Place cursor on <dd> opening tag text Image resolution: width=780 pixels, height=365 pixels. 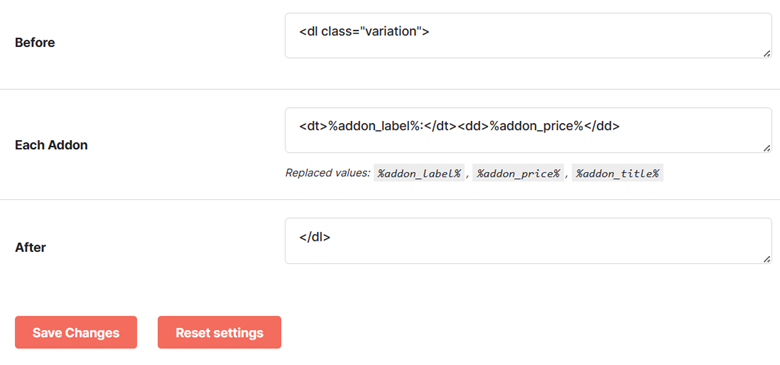pyautogui.click(x=473, y=127)
